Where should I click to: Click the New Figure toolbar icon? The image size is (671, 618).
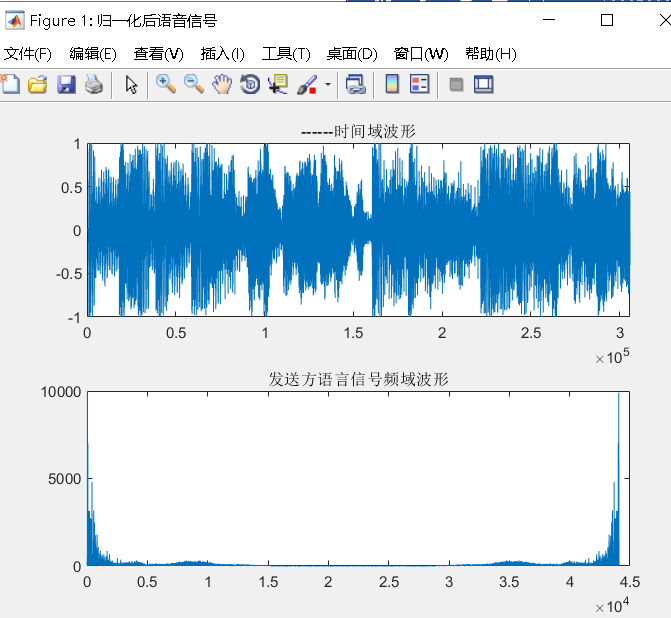tap(9, 84)
